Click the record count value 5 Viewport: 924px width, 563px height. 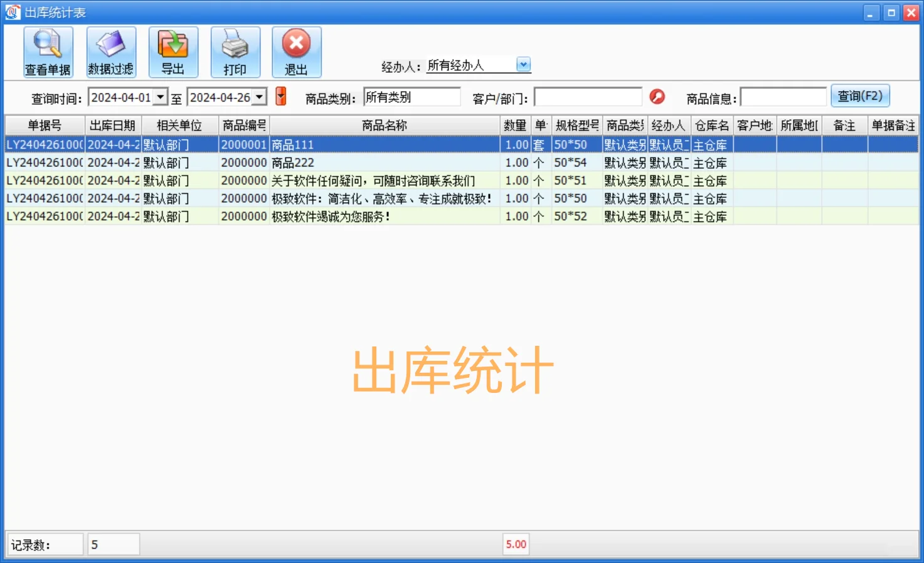click(114, 545)
